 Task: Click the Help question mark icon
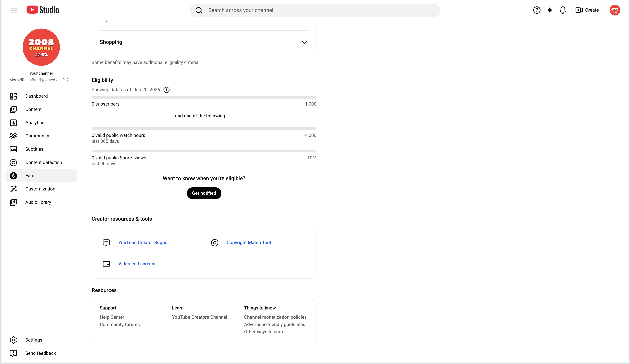pyautogui.click(x=536, y=10)
